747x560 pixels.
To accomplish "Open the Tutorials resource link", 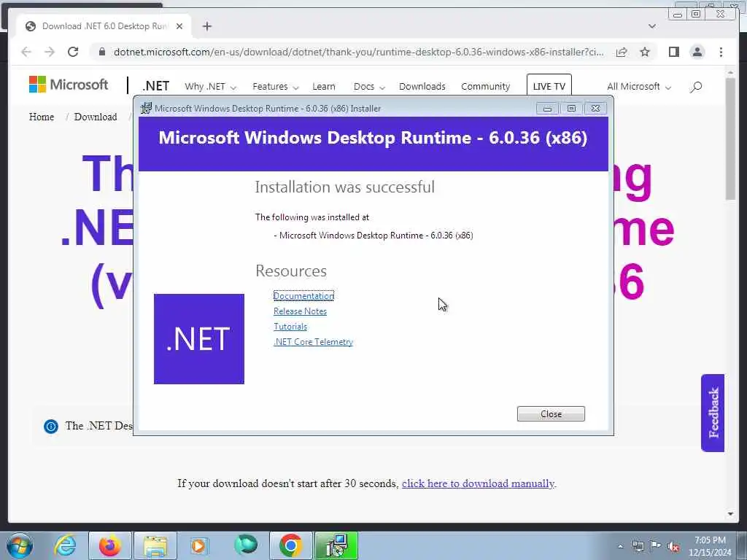I will [290, 326].
